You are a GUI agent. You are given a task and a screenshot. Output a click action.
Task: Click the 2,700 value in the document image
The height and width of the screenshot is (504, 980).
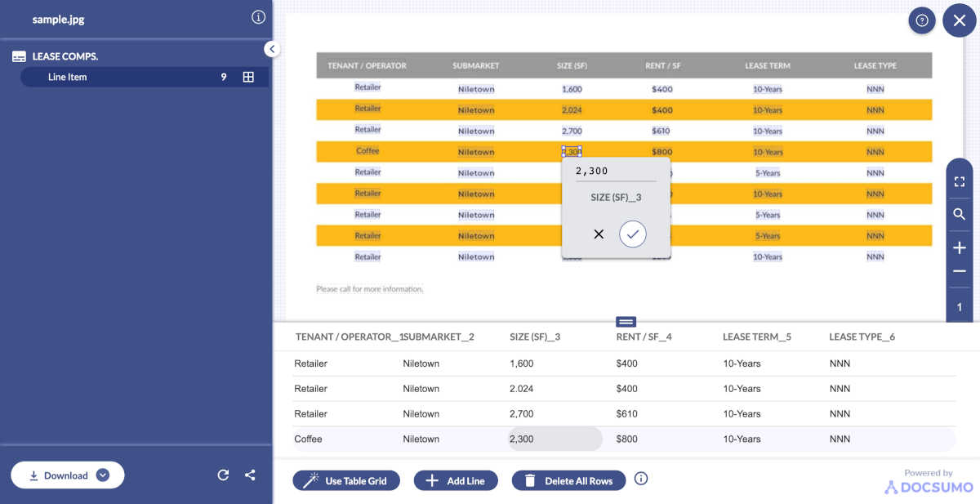(x=572, y=131)
